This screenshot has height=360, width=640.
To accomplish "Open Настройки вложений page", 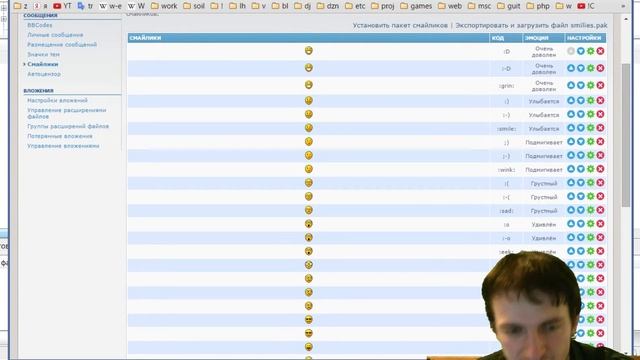I will (57, 100).
